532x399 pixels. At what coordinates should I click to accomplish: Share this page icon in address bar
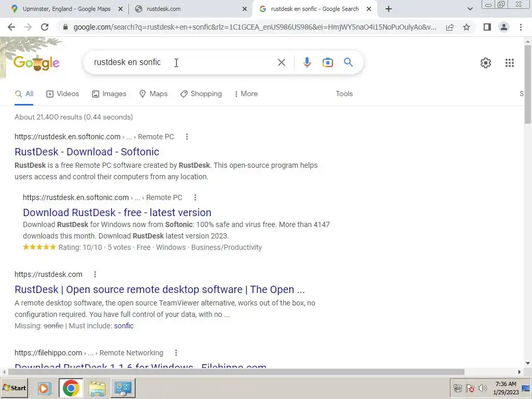pyautogui.click(x=450, y=27)
